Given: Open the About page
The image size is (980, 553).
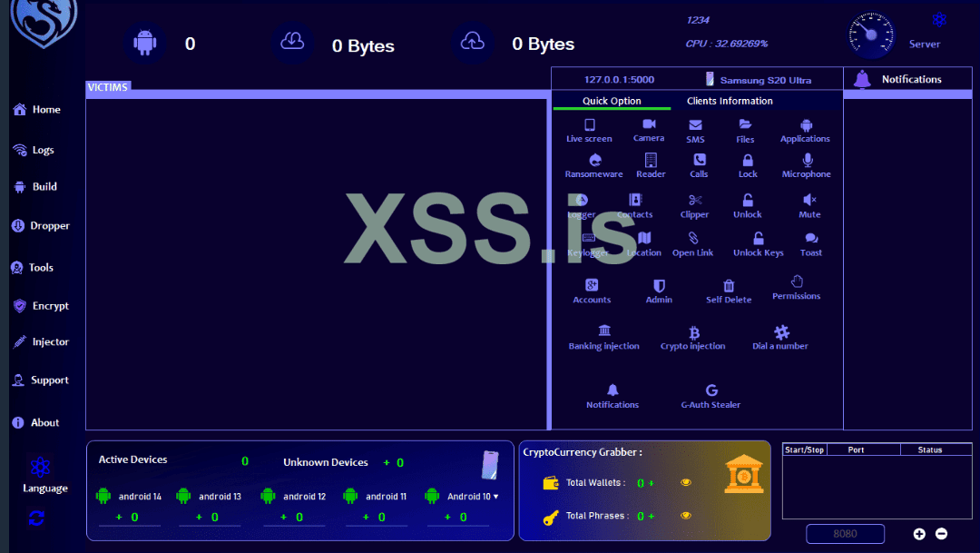Looking at the screenshot, I should [x=35, y=423].
